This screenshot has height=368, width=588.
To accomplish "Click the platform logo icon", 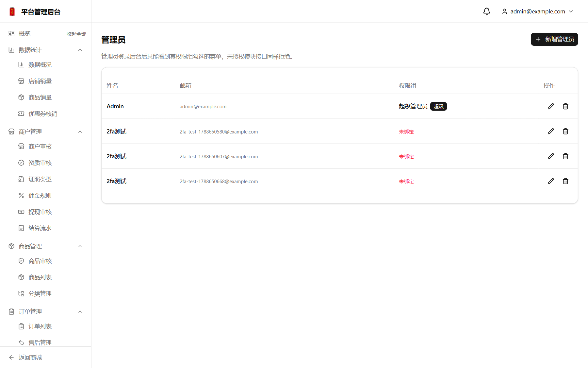I will pos(12,12).
